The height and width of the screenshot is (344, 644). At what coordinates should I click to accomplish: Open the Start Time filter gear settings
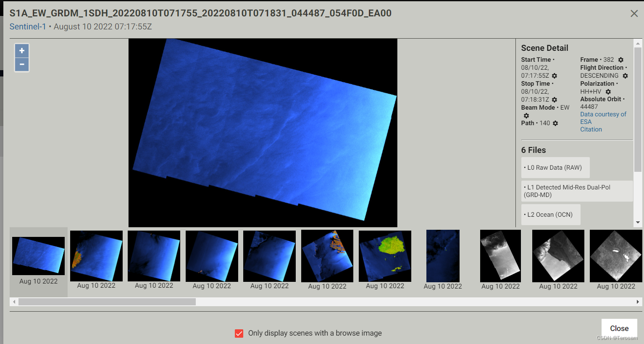[554, 76]
